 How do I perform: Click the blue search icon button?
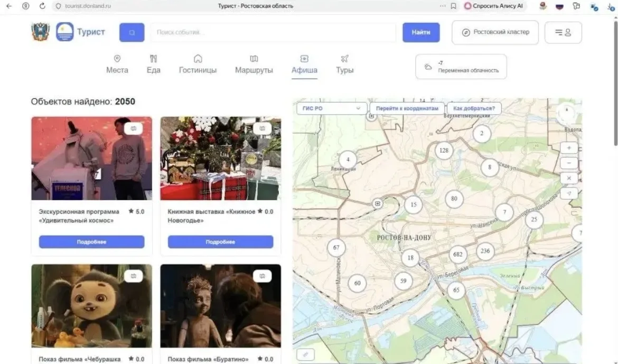(132, 32)
